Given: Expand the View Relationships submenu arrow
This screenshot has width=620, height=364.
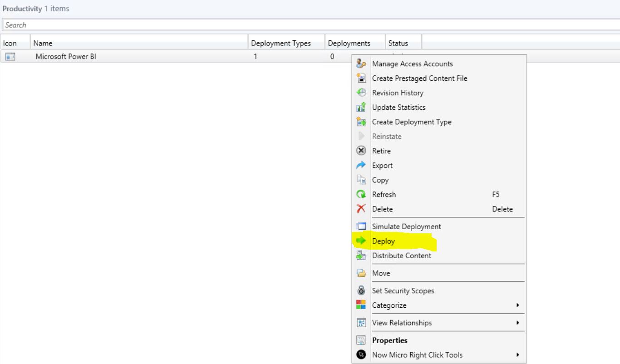Looking at the screenshot, I should tap(517, 323).
